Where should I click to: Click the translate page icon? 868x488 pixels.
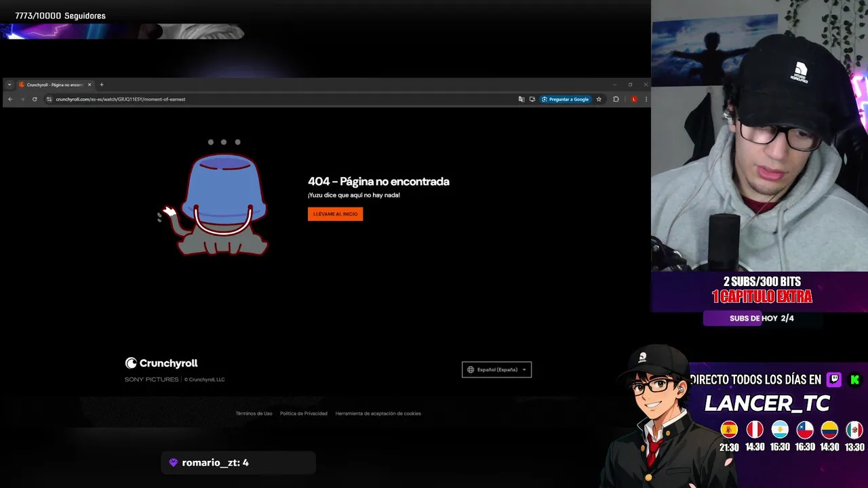pyautogui.click(x=521, y=99)
